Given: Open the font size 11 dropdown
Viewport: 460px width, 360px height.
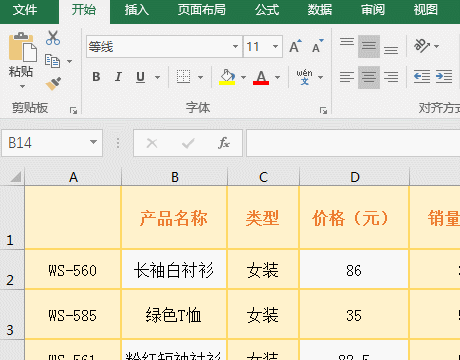Looking at the screenshot, I should [275, 46].
